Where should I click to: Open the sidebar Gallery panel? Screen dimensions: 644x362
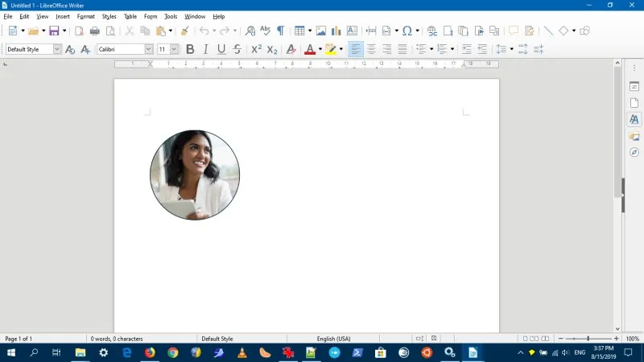(x=634, y=136)
